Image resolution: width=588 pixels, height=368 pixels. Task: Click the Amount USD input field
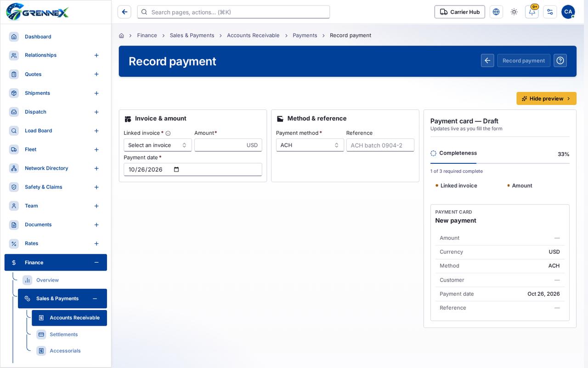point(228,145)
